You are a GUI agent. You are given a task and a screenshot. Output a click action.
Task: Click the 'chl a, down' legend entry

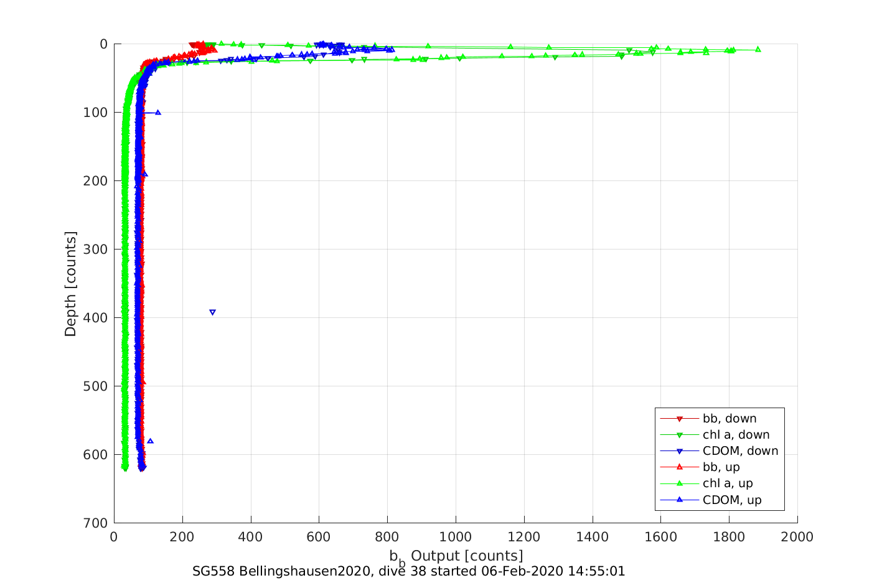coord(715,434)
